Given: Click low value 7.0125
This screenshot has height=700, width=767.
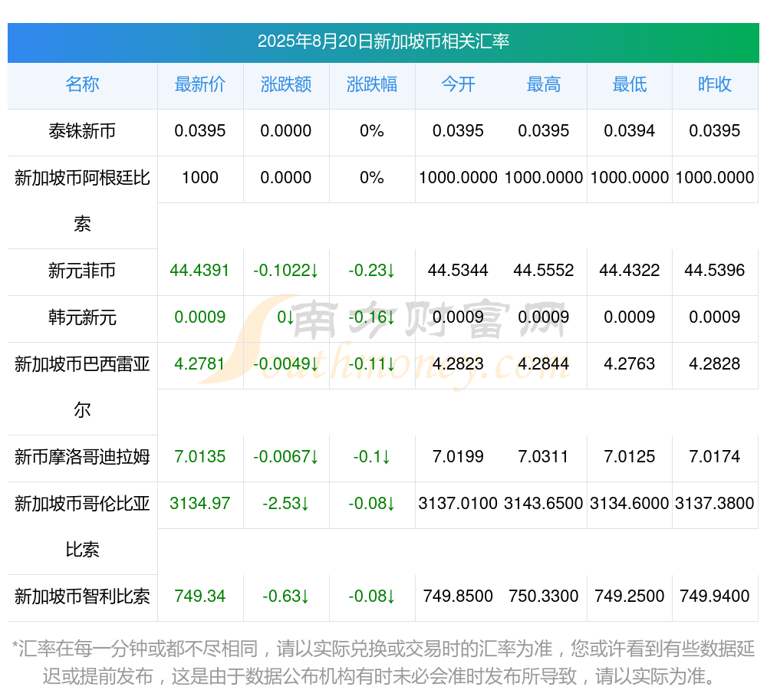Looking at the screenshot, I should [630, 456].
